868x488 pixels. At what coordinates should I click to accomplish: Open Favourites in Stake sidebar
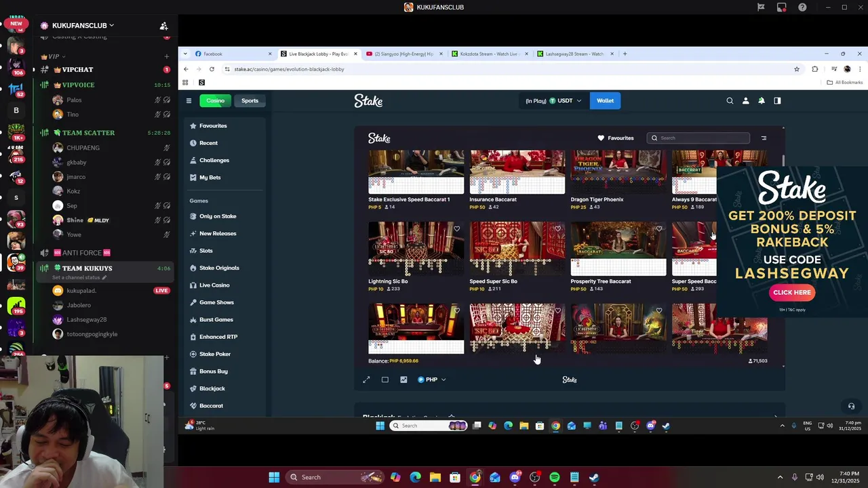(213, 125)
